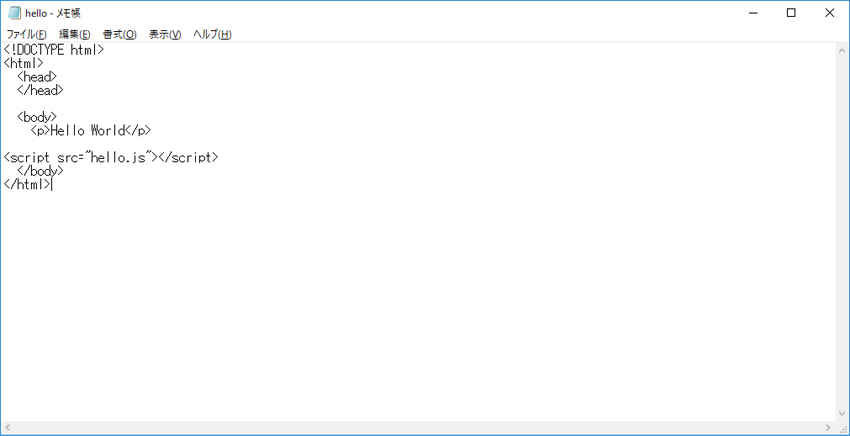Click the Notepad icon in title bar
This screenshot has height=436, width=850.
15,13
